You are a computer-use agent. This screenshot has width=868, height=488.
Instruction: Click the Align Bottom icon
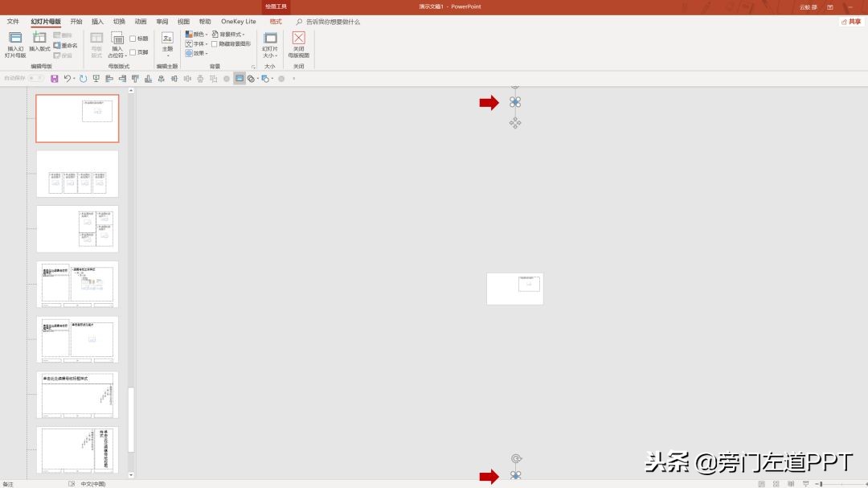pyautogui.click(x=149, y=79)
